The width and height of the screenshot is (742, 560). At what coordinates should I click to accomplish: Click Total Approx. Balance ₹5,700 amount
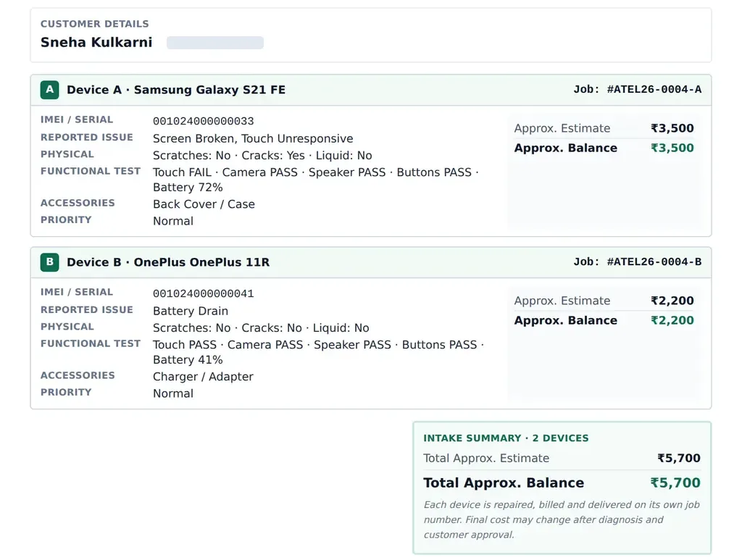click(675, 483)
